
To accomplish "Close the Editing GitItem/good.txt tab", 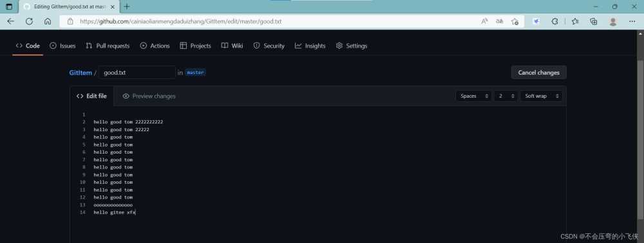I will (113, 7).
